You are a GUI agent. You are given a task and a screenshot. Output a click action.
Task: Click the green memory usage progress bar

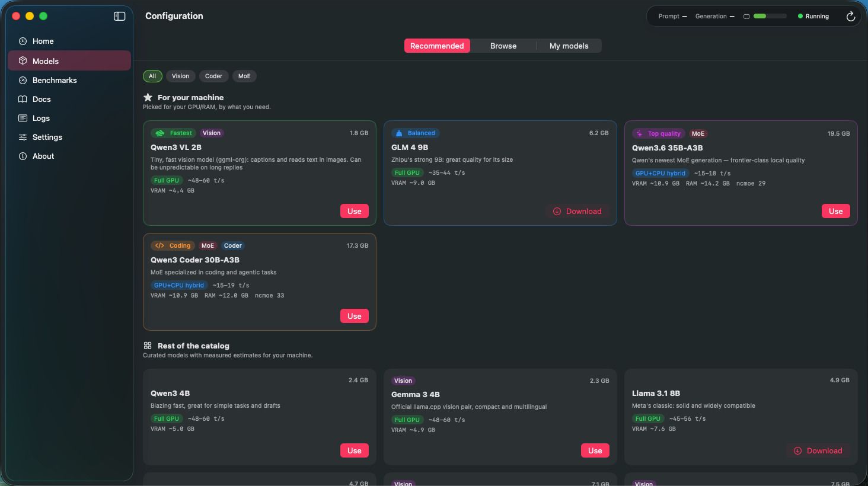click(x=770, y=17)
